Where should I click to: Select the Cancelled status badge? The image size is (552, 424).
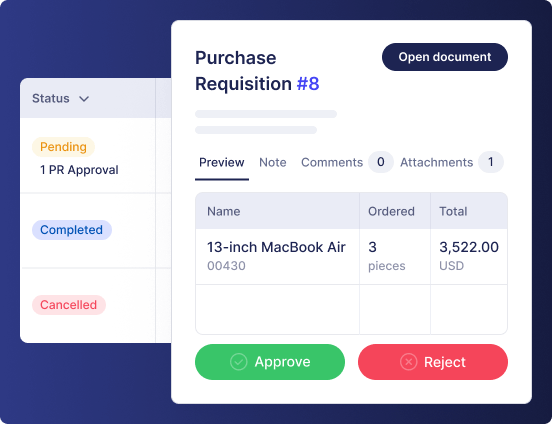tap(69, 305)
